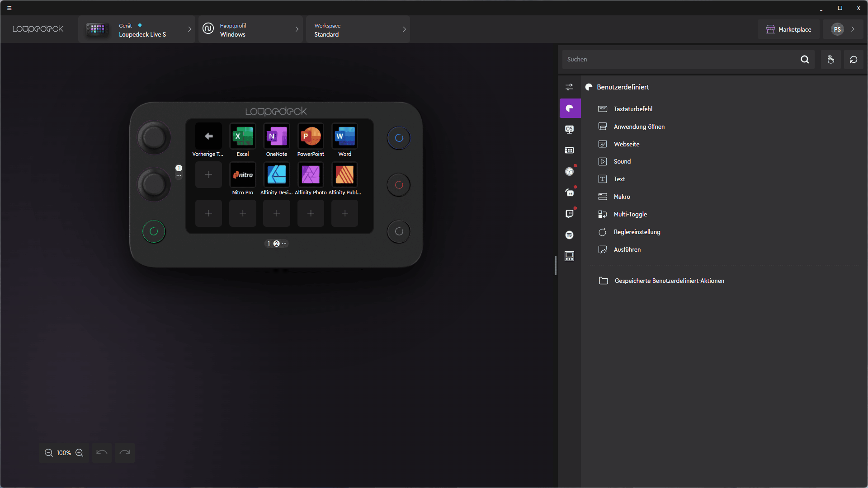Open Gespeicherte Benutzerdefiniert-Aktionen folder
868x488 pixels.
click(x=669, y=281)
